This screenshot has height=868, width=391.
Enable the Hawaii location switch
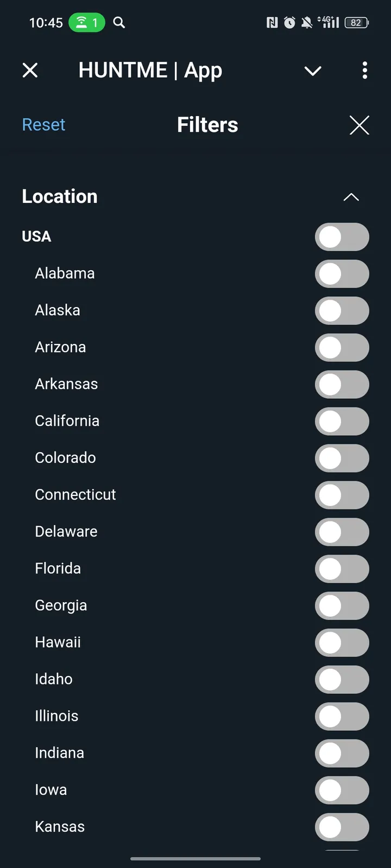coord(342,643)
